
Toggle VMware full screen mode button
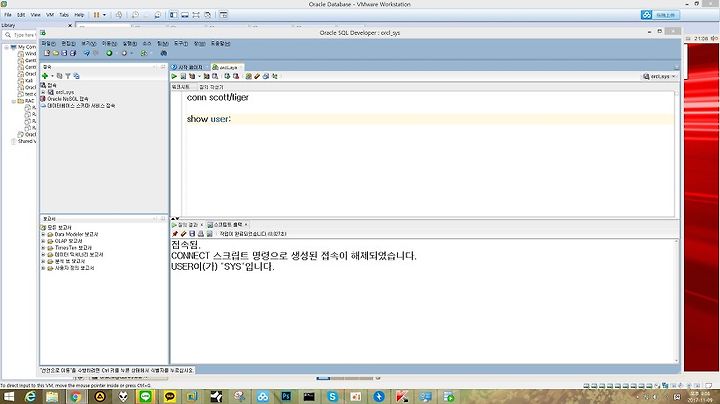(x=196, y=15)
